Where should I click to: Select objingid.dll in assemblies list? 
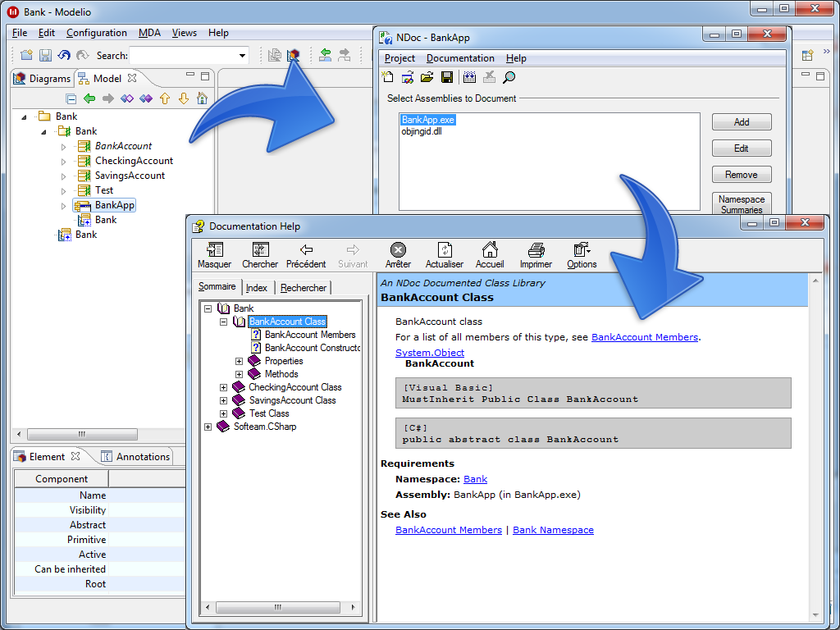(422, 131)
